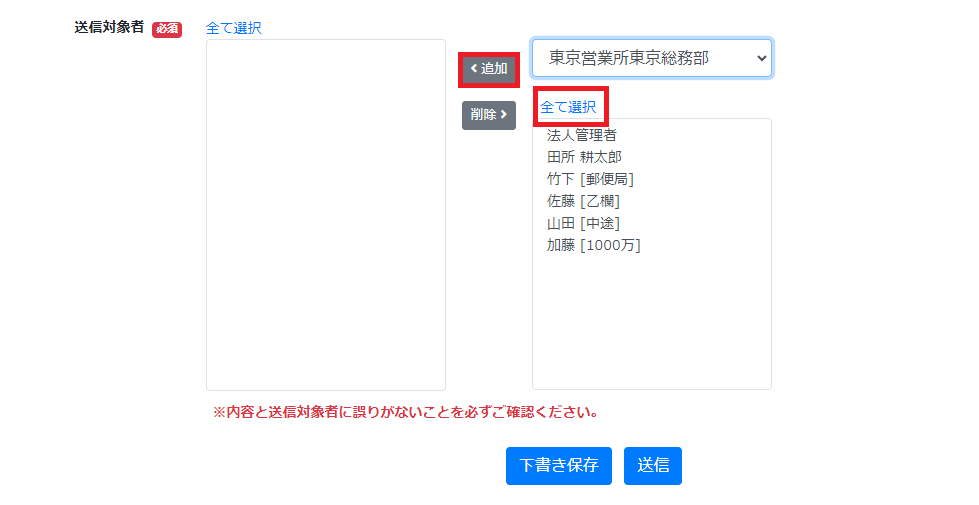Screen dimensions: 979x505
Task: Click the 送信対象者 field label
Action: (109, 27)
